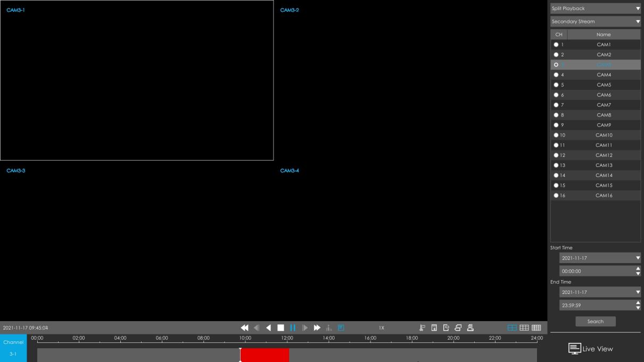Screen dimensions: 644x362
Task: Click the tag icon right of 1X
Action: click(423, 327)
